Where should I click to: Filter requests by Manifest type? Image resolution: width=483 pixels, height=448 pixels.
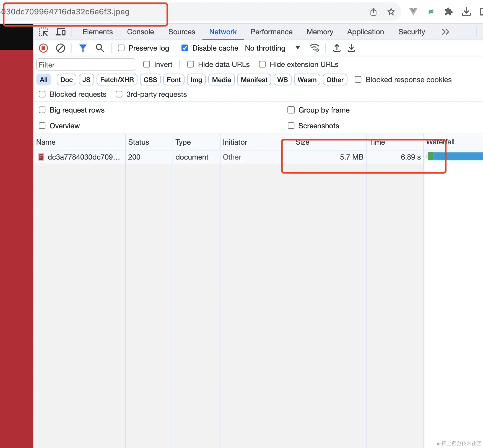point(254,80)
